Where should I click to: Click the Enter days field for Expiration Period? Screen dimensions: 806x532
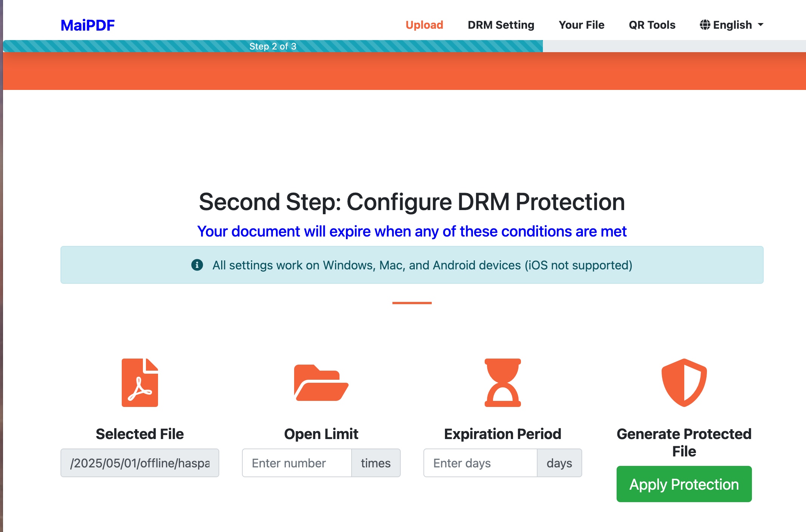(480, 463)
